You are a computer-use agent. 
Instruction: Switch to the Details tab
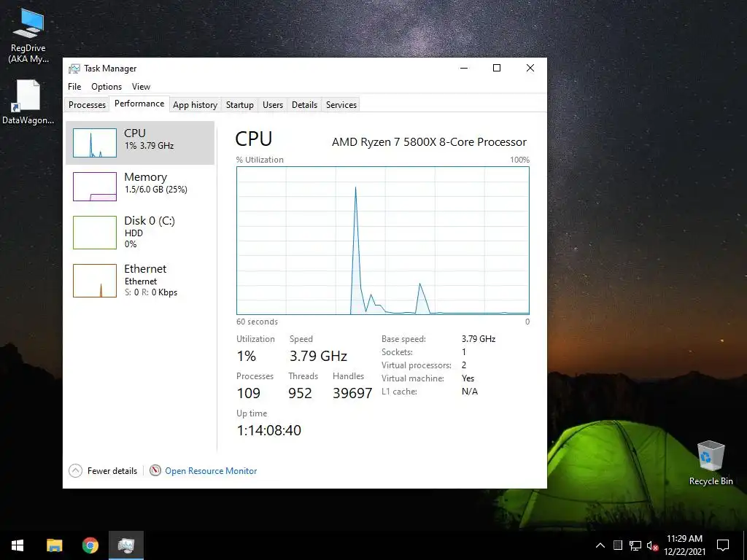(304, 105)
